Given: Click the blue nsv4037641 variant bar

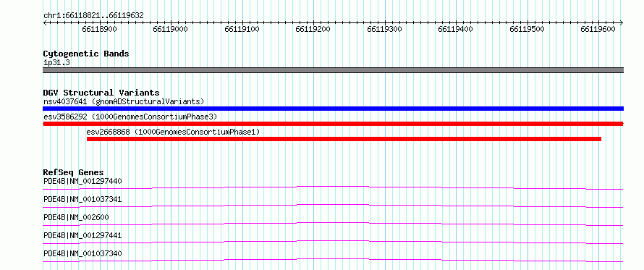Looking at the screenshot, I should [333, 109].
